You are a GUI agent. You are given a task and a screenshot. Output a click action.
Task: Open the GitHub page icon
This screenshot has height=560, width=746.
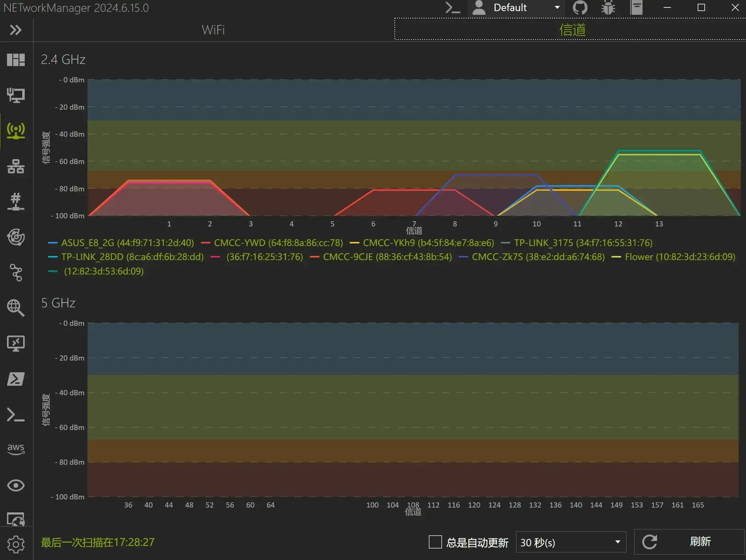(580, 8)
